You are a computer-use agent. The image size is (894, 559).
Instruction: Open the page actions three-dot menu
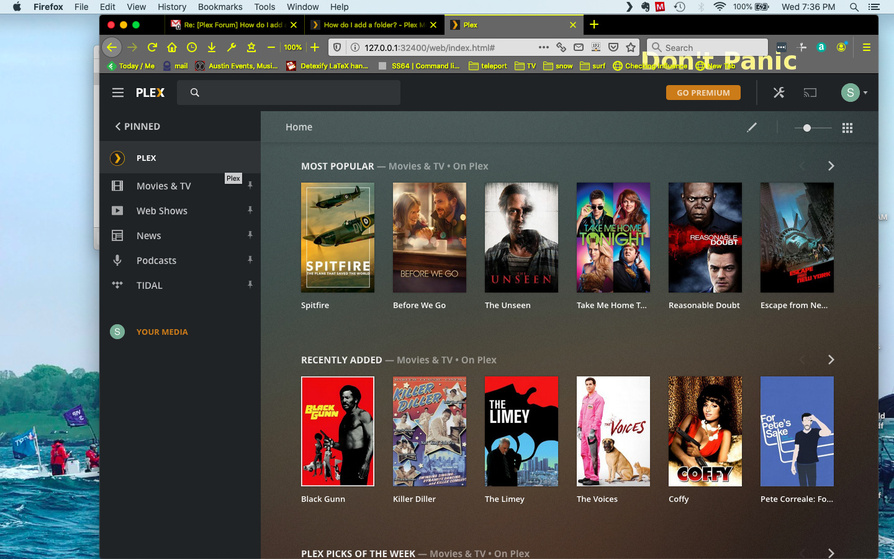tap(543, 47)
